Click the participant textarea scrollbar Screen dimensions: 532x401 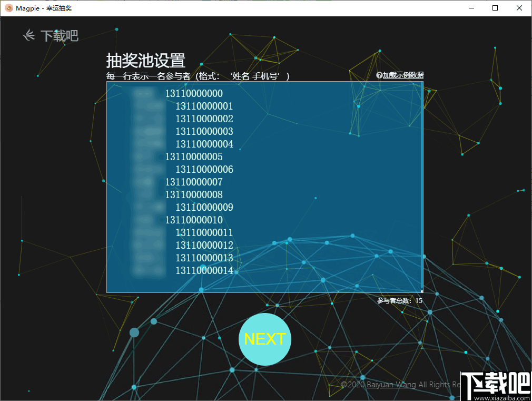point(422,186)
